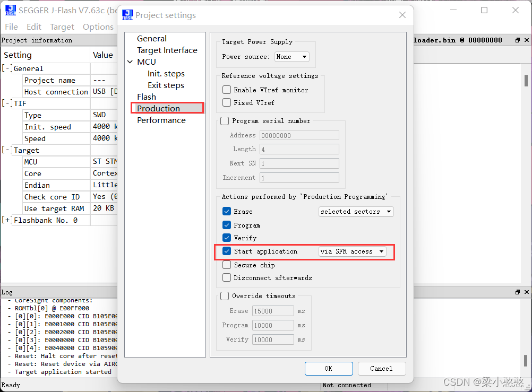
Task: Select General settings page
Action: [152, 38]
